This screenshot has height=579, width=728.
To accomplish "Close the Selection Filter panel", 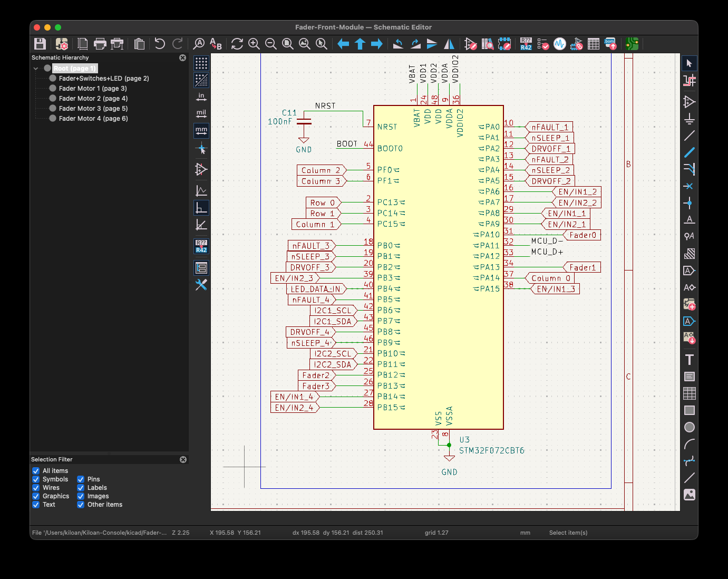I will (x=183, y=459).
